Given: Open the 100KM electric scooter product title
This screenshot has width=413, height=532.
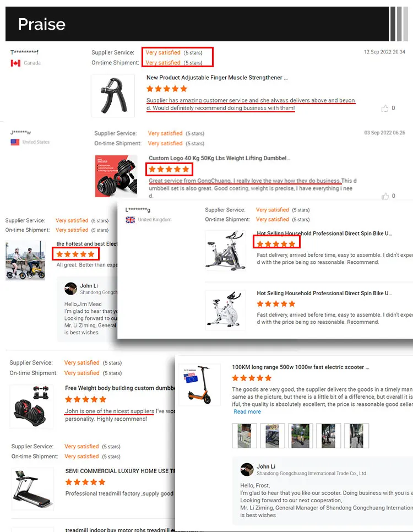Looking at the screenshot, I should pyautogui.click(x=300, y=367).
